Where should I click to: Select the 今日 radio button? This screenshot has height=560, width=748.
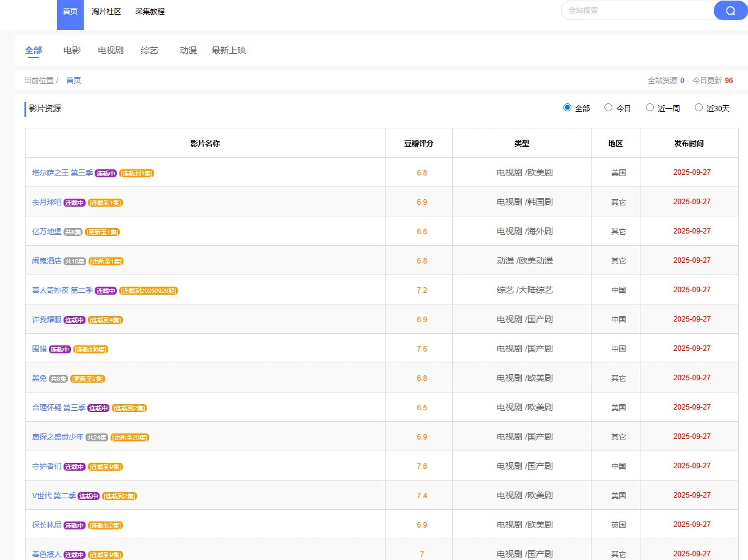click(x=609, y=107)
